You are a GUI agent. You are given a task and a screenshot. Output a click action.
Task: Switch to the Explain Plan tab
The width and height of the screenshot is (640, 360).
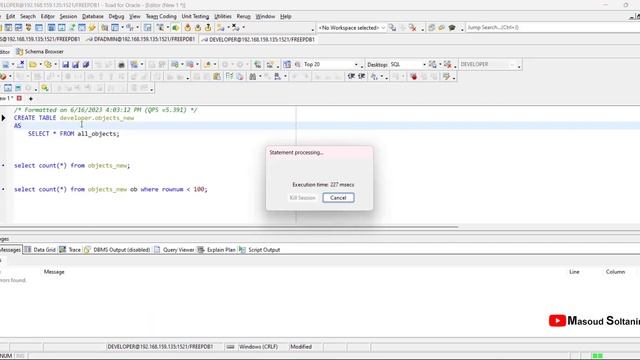[x=216, y=250]
